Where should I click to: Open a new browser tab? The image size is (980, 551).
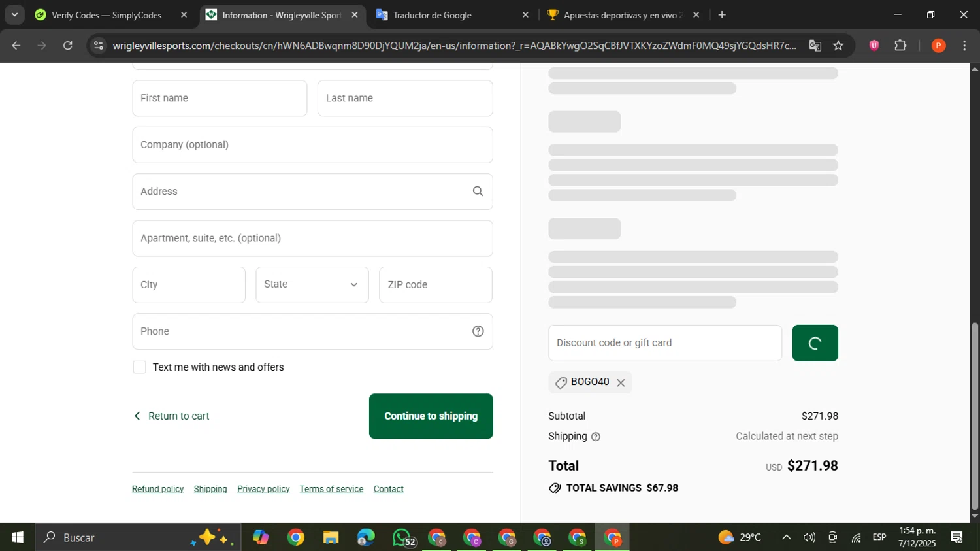(722, 15)
